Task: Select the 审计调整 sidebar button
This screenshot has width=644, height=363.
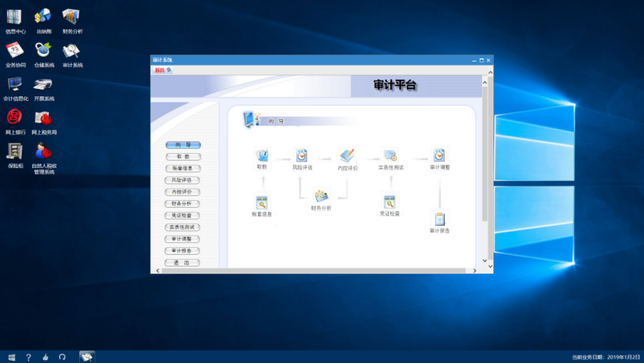Action: click(x=182, y=239)
